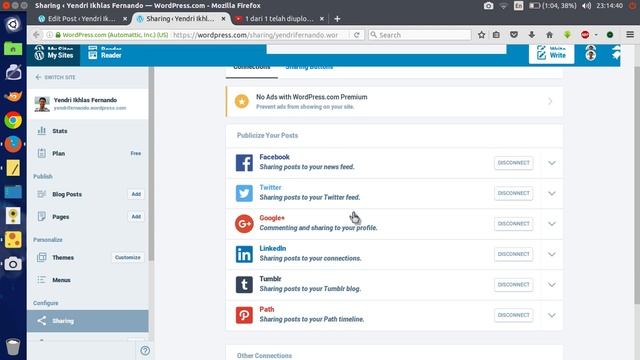Image resolution: width=640 pixels, height=360 pixels.
Task: Add a new page
Action: click(x=136, y=217)
